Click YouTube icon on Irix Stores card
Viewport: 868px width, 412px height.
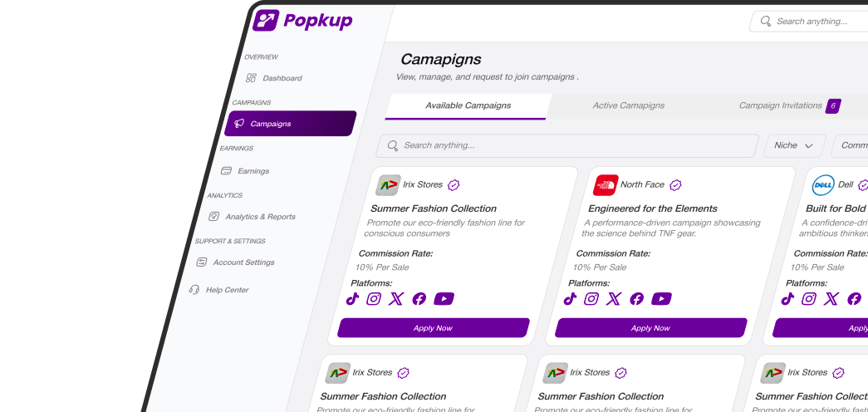pyautogui.click(x=444, y=299)
